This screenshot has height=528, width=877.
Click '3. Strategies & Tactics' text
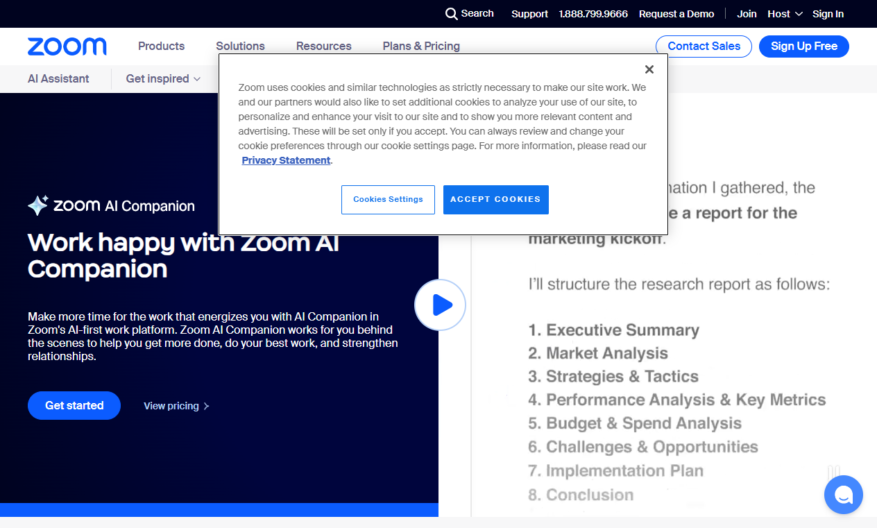click(x=613, y=376)
